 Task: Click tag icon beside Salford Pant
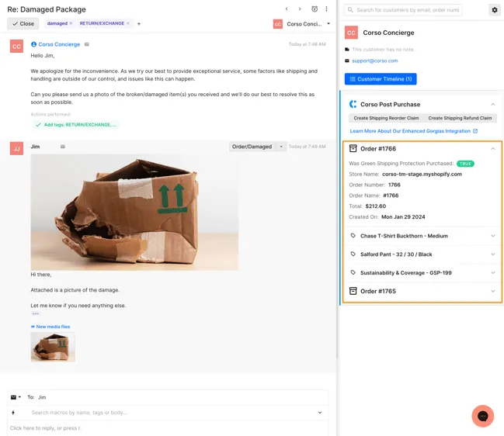(353, 254)
